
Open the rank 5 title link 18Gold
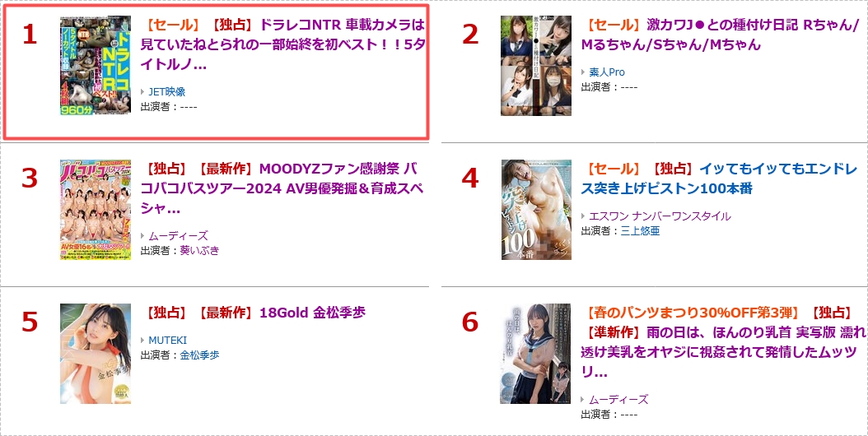pos(312,313)
